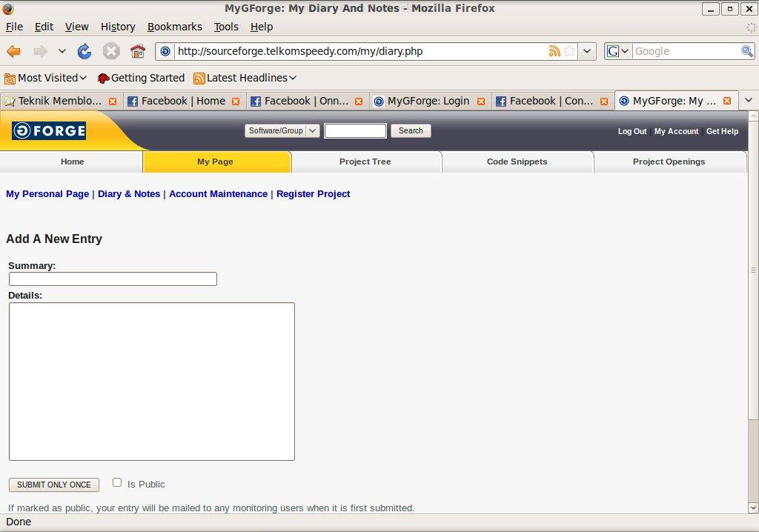759x532 pixels.
Task: Click the page scrollbar down arrow
Action: point(753,508)
